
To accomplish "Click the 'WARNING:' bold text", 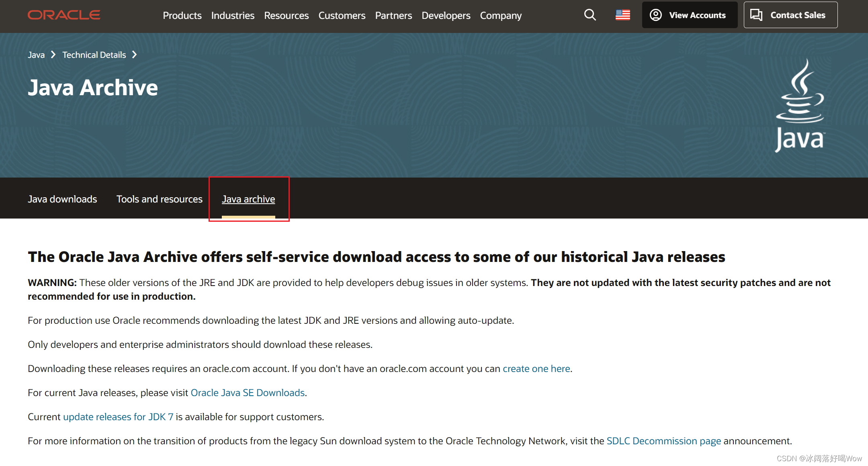I will (x=52, y=283).
